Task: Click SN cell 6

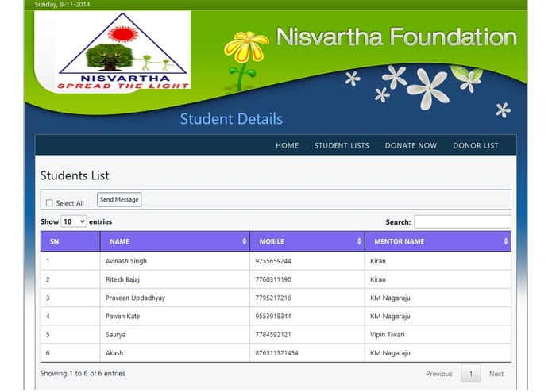Action: point(71,352)
